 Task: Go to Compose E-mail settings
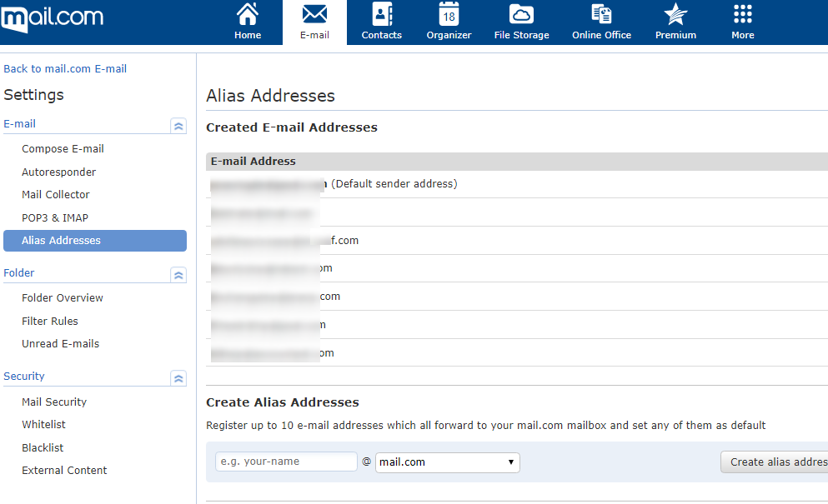point(63,149)
